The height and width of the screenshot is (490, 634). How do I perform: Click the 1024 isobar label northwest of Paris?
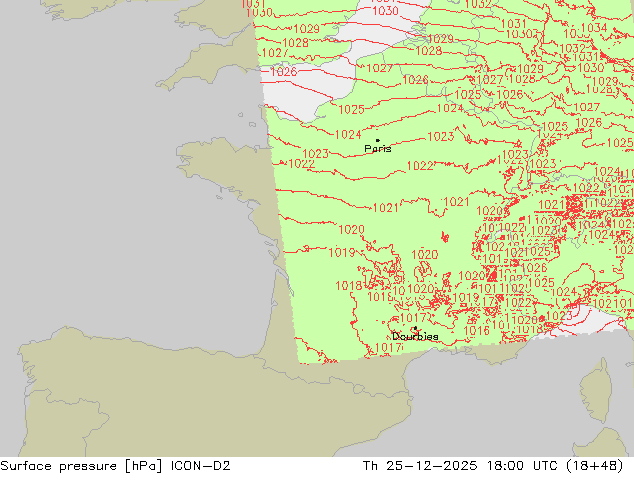click(348, 134)
